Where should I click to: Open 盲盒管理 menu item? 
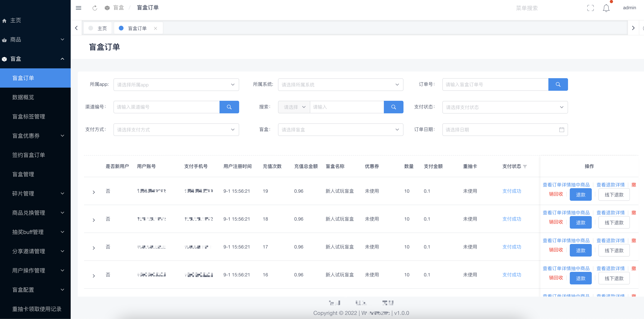(35, 174)
